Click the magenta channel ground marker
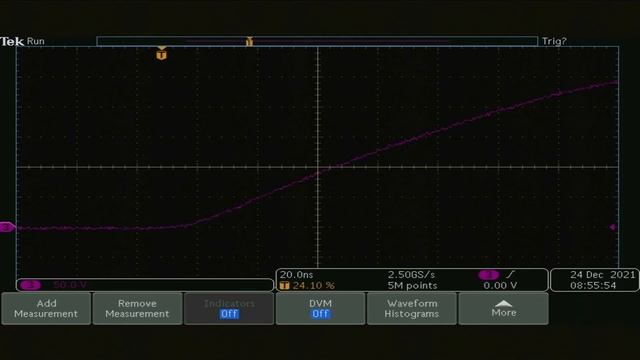This screenshot has height=360, width=640. coord(7,227)
